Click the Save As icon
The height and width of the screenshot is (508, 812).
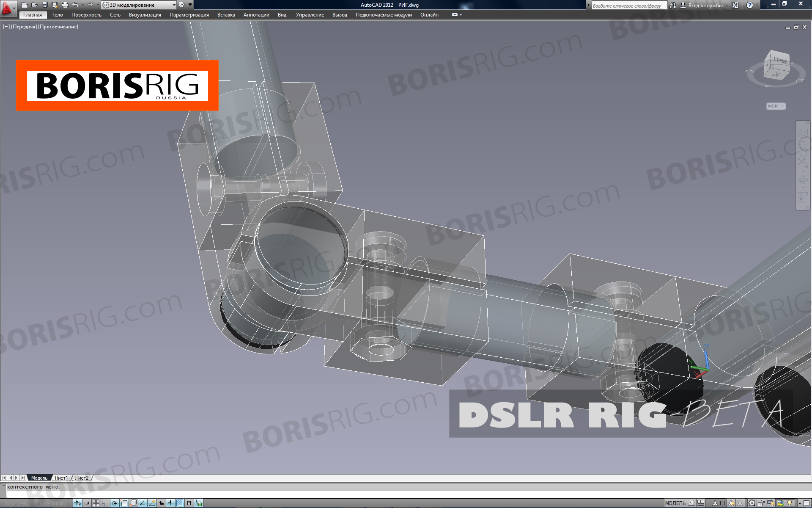(x=55, y=5)
